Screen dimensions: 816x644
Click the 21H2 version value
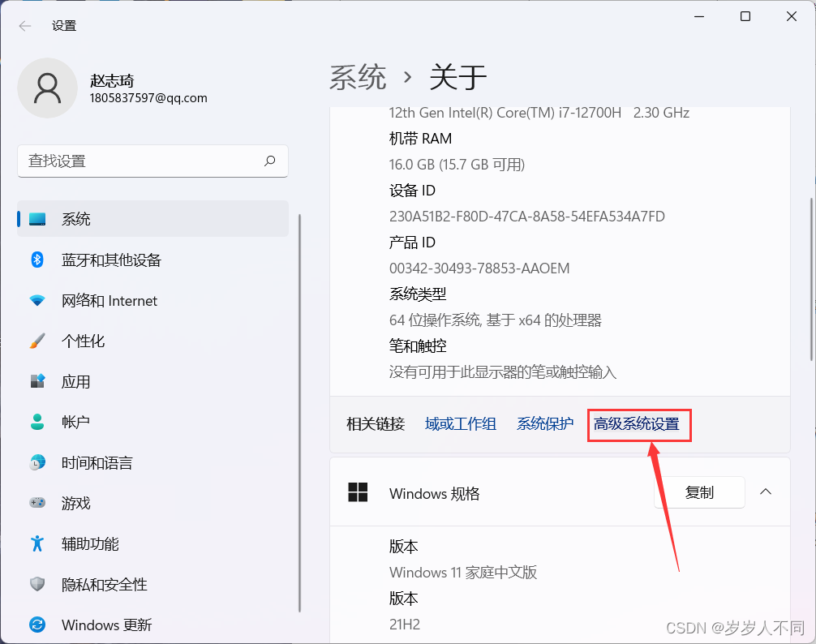(x=405, y=625)
